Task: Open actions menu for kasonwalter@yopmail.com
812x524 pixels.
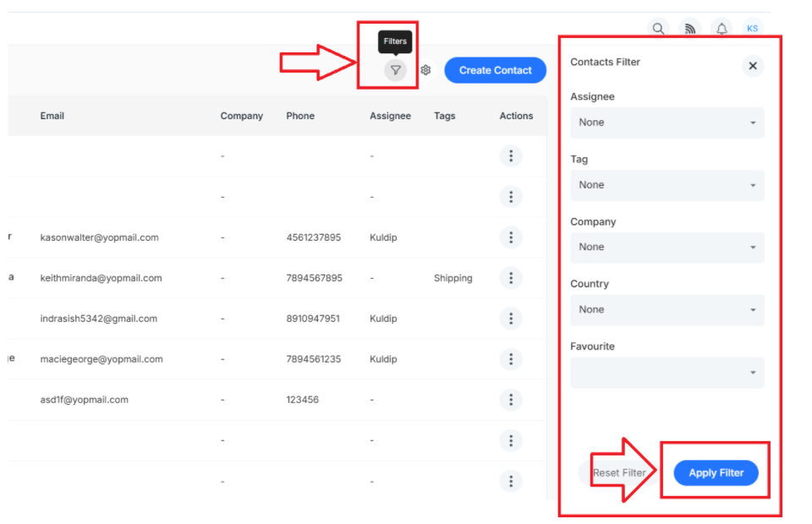Action: (511, 237)
